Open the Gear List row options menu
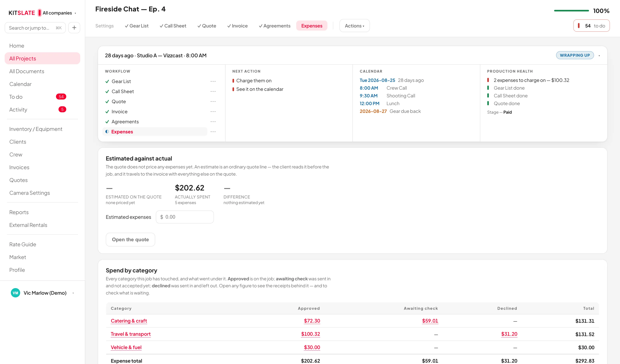This screenshot has height=364, width=620. [x=213, y=81]
